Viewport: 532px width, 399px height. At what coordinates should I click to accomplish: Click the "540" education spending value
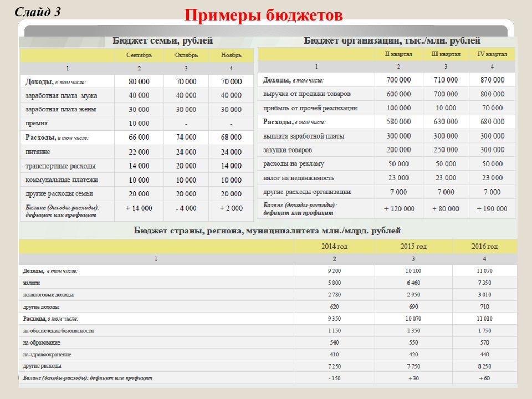point(334,342)
